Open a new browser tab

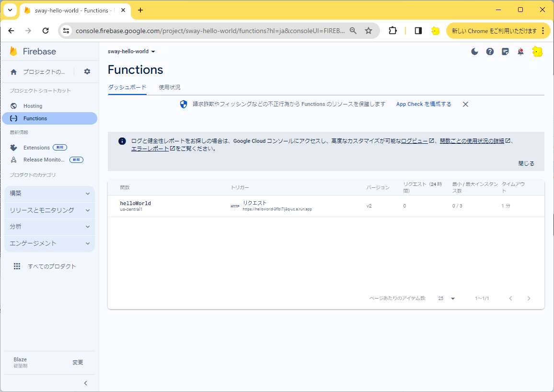click(x=140, y=10)
